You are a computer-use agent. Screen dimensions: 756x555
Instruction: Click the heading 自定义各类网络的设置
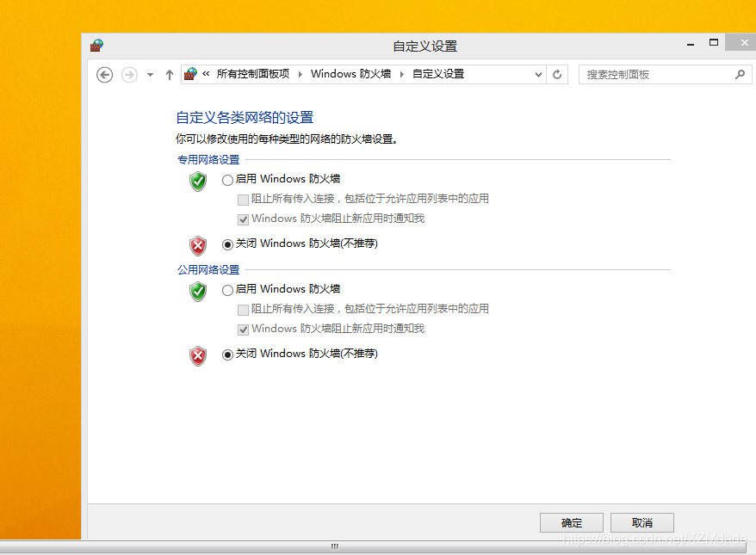pyautogui.click(x=245, y=118)
